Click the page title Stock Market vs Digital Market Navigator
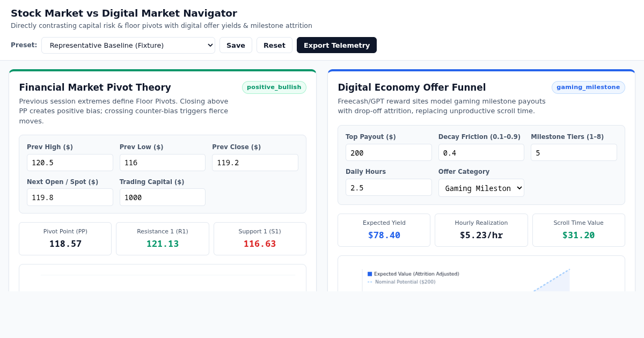This screenshot has height=338, width=644. coord(124,13)
